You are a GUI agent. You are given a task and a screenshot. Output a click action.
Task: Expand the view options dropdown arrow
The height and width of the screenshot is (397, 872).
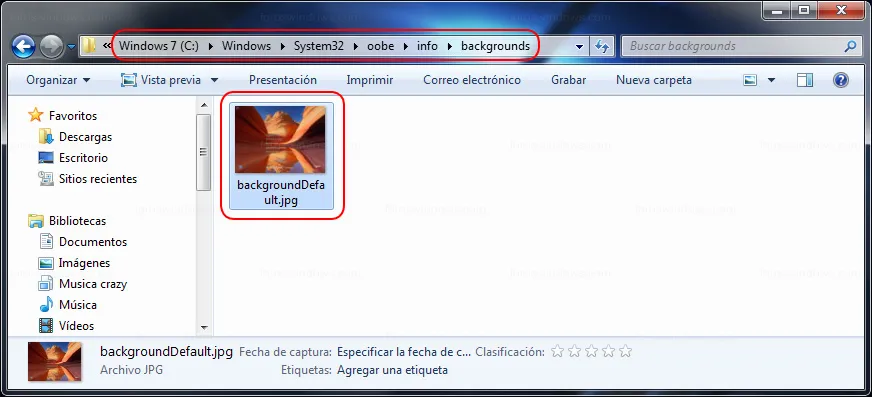click(771, 80)
